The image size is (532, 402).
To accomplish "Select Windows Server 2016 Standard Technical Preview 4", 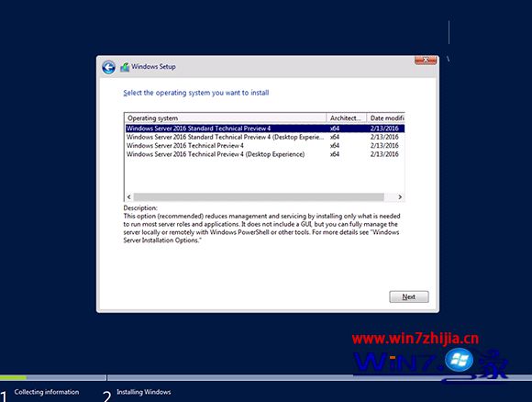I will point(265,128).
